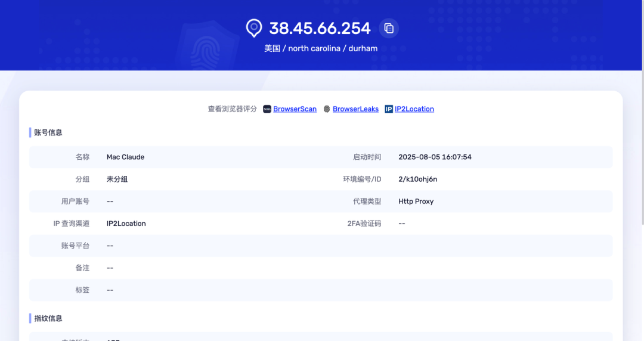Click the location pin icon beside the IP
Viewport: 644px width, 341px height.
(254, 29)
